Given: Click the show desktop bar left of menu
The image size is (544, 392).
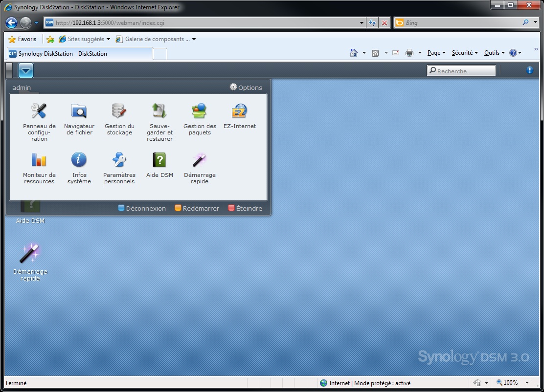Looking at the screenshot, I should click(x=9, y=70).
